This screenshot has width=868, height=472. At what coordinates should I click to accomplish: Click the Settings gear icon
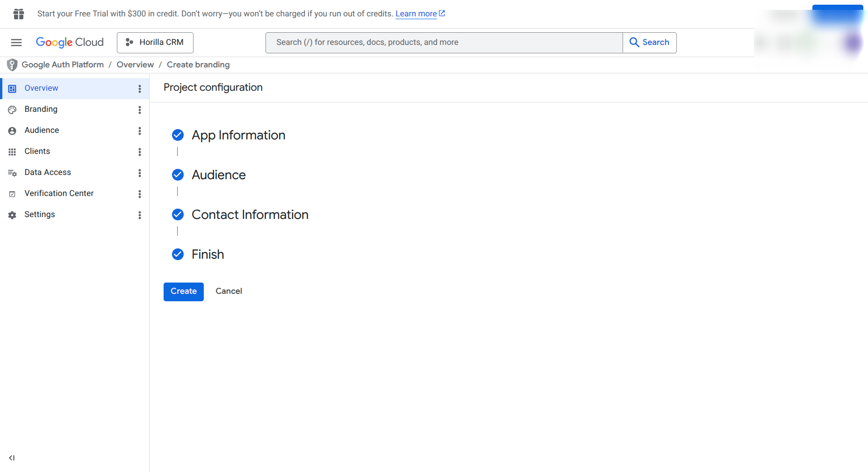pos(12,215)
